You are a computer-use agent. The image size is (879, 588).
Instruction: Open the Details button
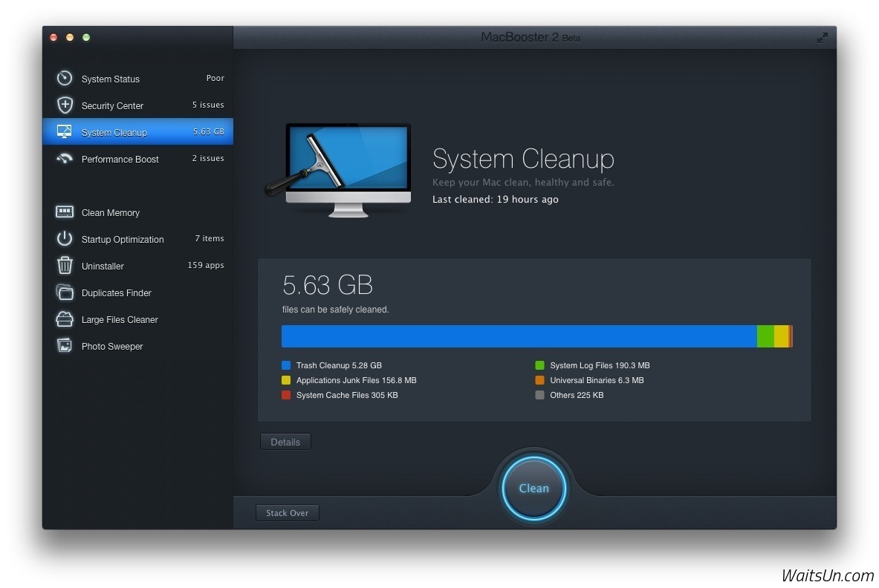point(285,442)
